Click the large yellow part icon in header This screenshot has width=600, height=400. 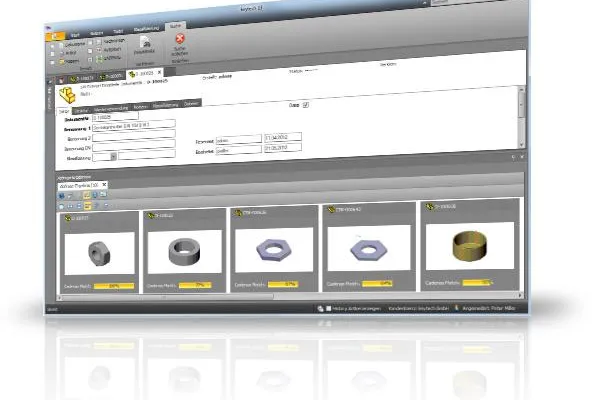click(x=68, y=95)
